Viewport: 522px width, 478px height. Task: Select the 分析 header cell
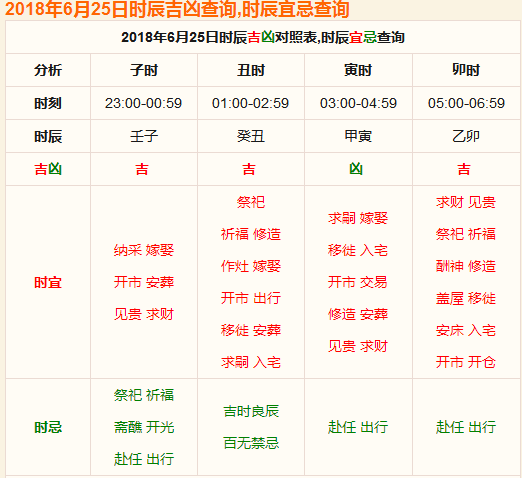pyautogui.click(x=48, y=70)
